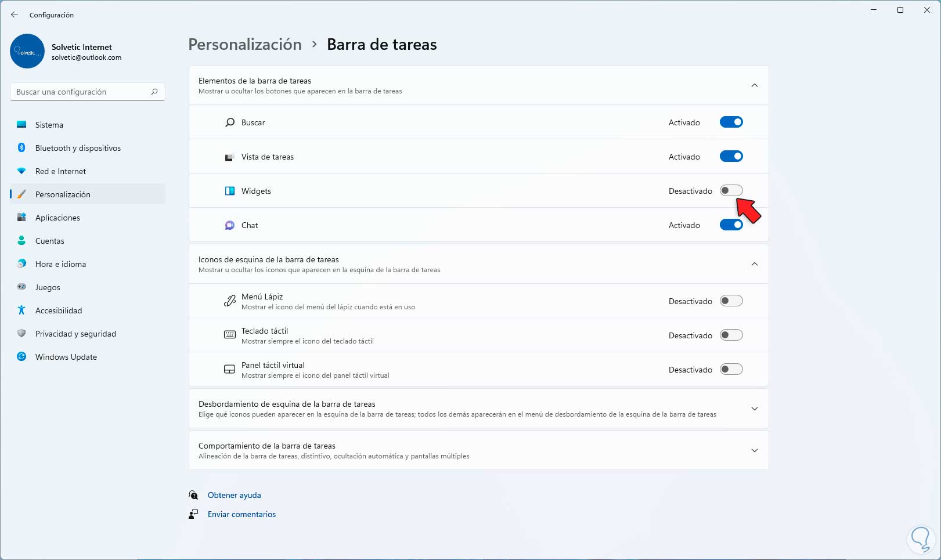
Task: Click the Enviar comentarios link
Action: 241,514
